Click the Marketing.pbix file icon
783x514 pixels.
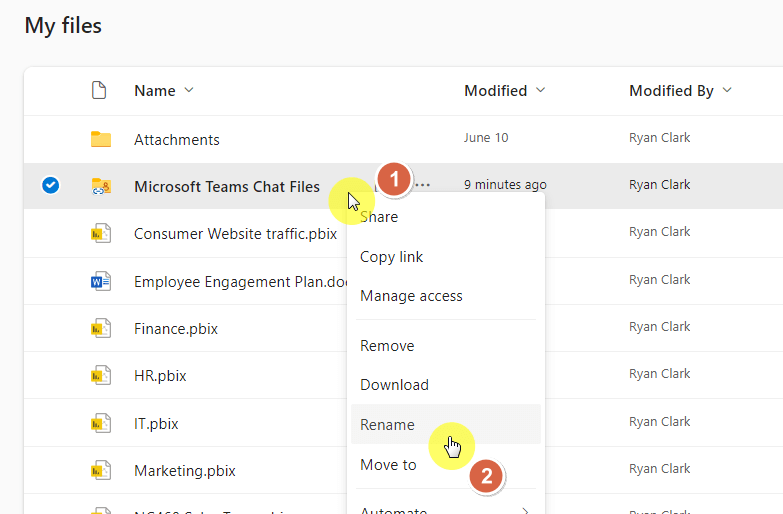101,470
